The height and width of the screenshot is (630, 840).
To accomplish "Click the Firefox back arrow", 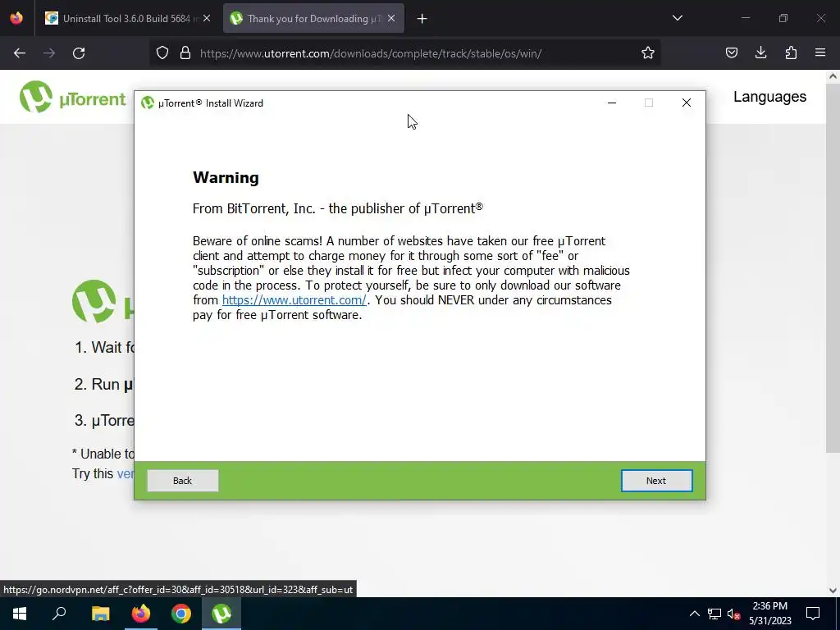I will (20, 53).
